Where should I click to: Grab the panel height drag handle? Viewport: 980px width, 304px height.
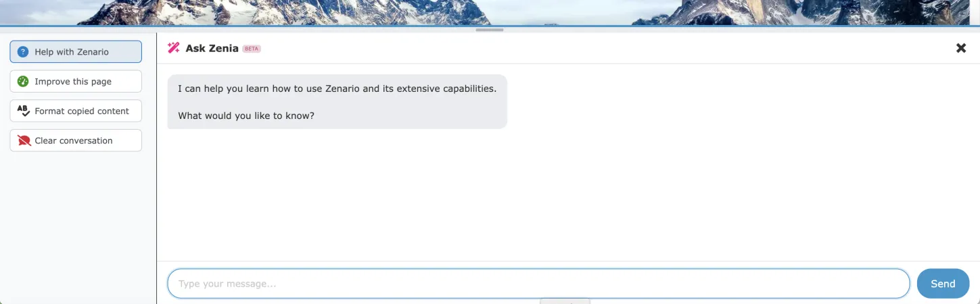click(490, 30)
